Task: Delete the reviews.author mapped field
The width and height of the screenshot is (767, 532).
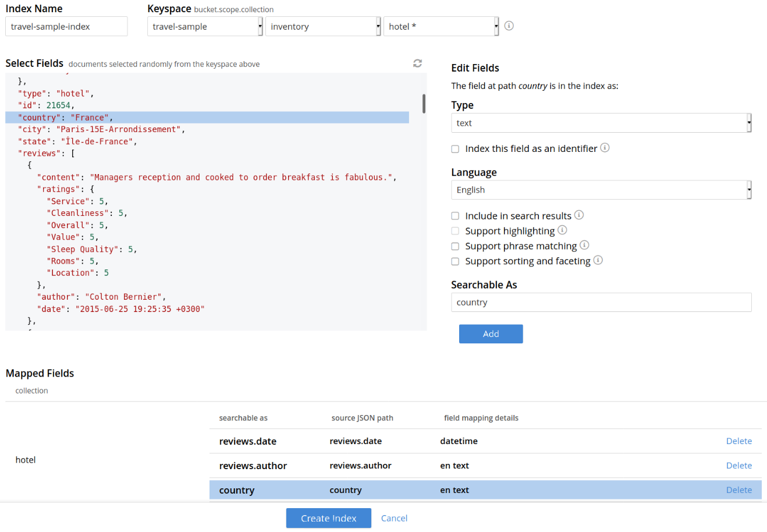Action: 738,465
